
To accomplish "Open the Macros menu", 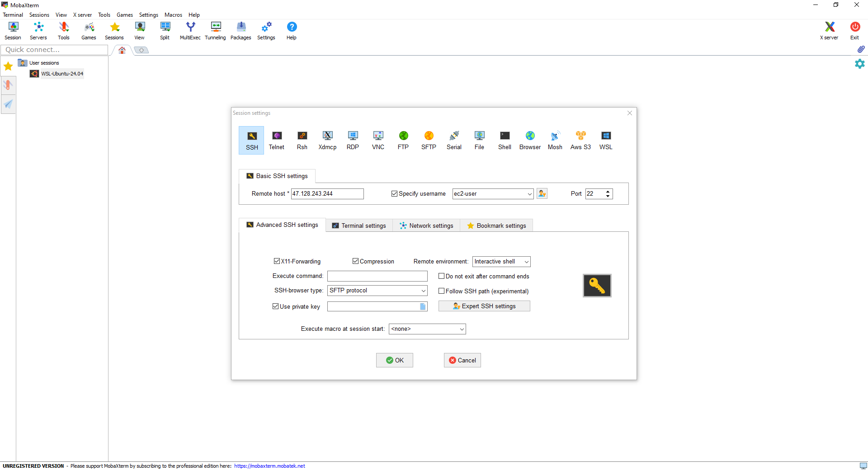I will [x=173, y=15].
